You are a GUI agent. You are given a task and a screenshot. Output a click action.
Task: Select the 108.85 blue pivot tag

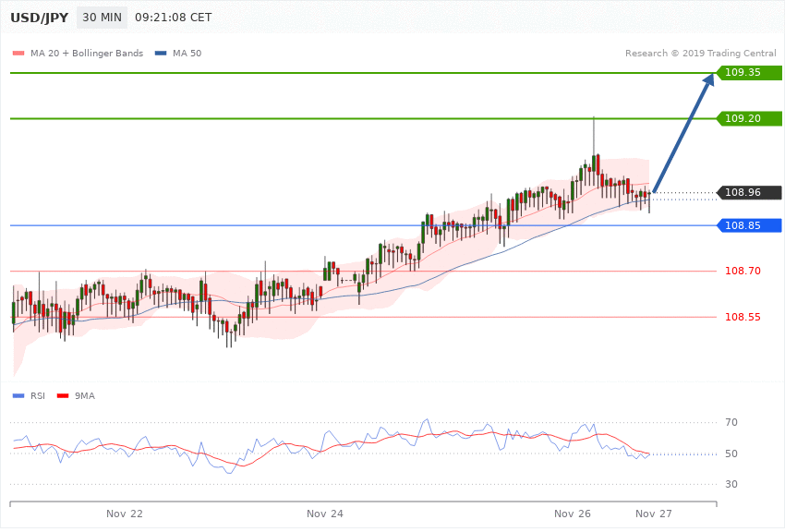[x=750, y=225]
